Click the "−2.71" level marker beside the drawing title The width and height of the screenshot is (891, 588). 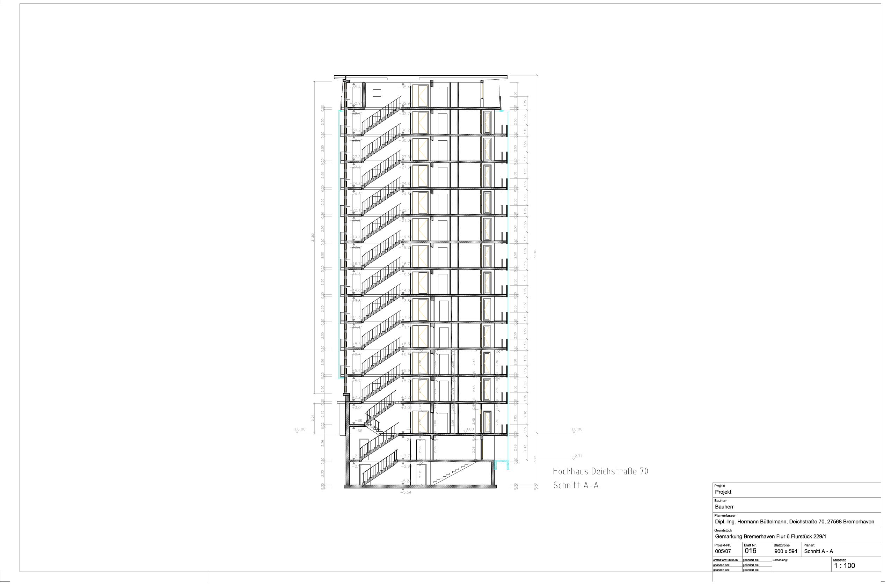(x=577, y=456)
